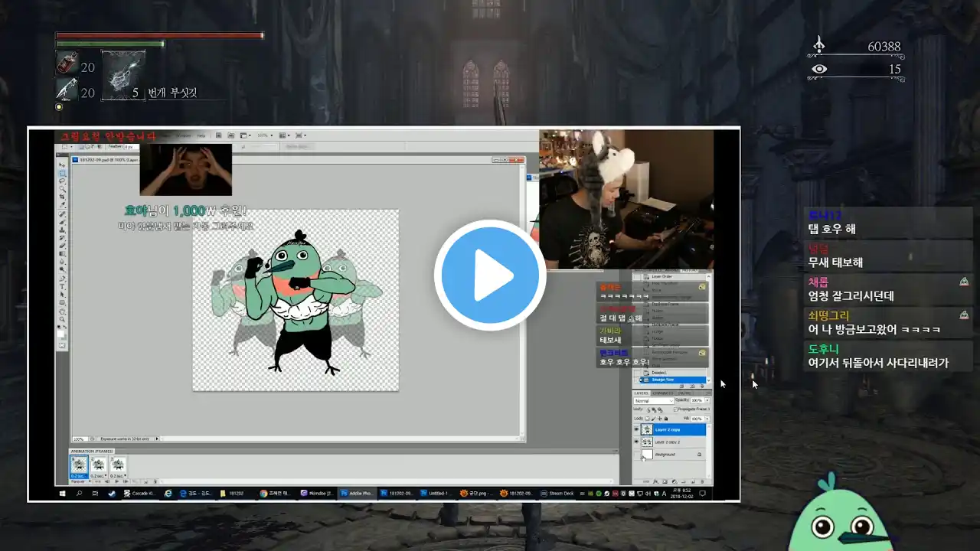Select the first animation frame thumbnail
980x551 pixels.
coord(79,465)
